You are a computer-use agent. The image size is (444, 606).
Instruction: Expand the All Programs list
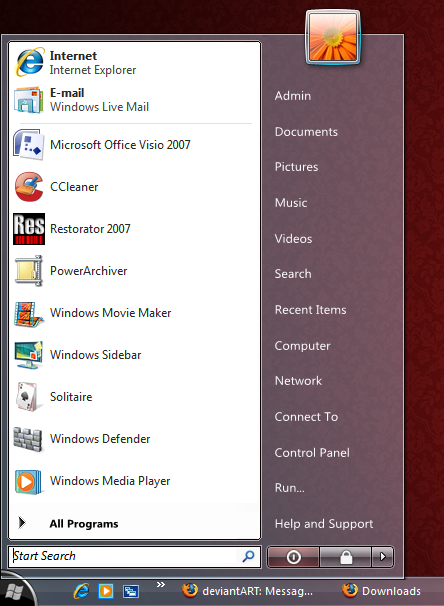[x=134, y=523]
